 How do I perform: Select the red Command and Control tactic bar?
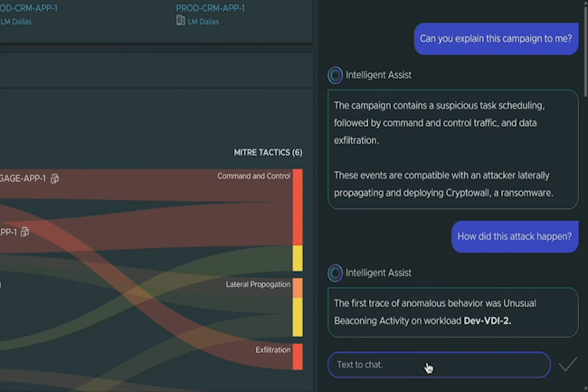298,206
